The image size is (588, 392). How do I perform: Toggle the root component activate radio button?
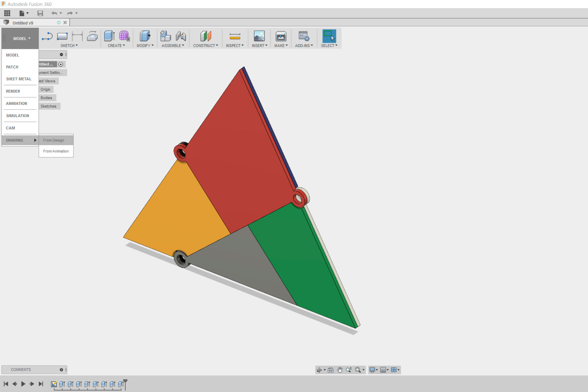61,64
